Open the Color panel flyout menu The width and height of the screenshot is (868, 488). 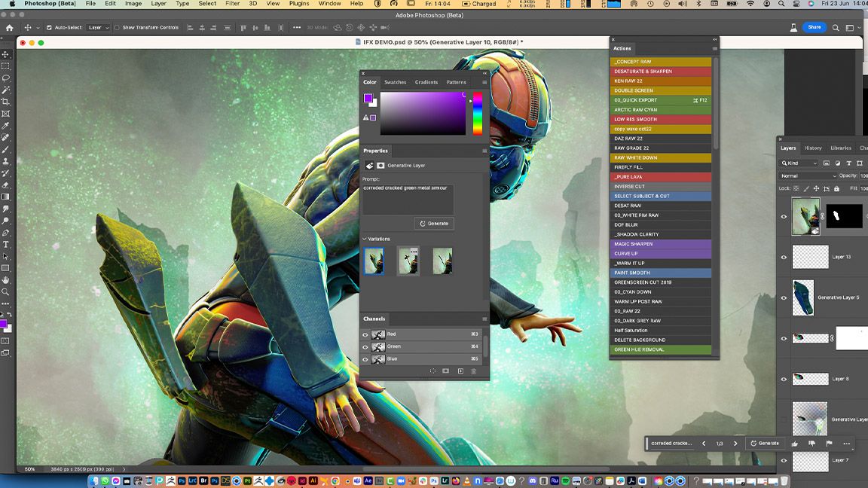[484, 82]
